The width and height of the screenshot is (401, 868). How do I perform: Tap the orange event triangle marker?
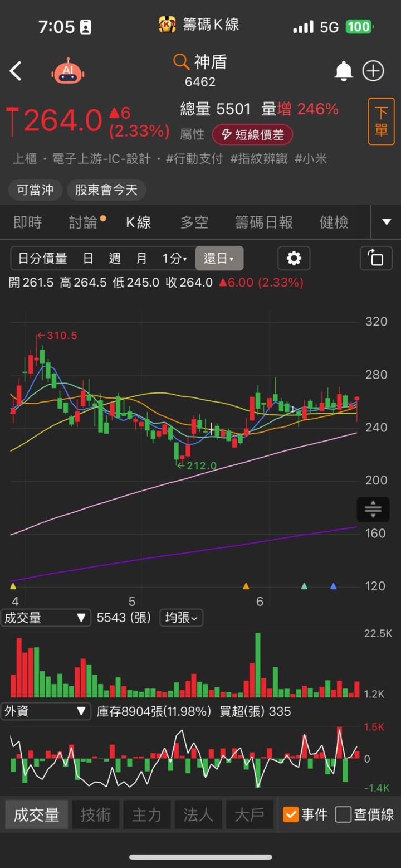[x=246, y=586]
